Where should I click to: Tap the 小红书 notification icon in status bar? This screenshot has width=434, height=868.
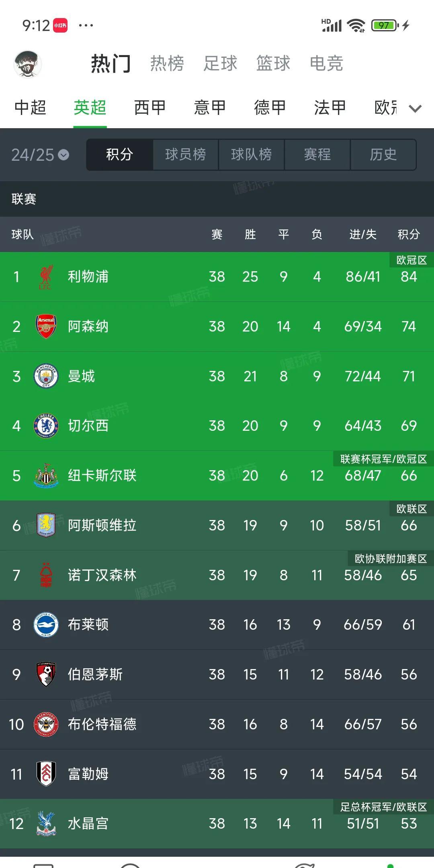[x=61, y=26]
